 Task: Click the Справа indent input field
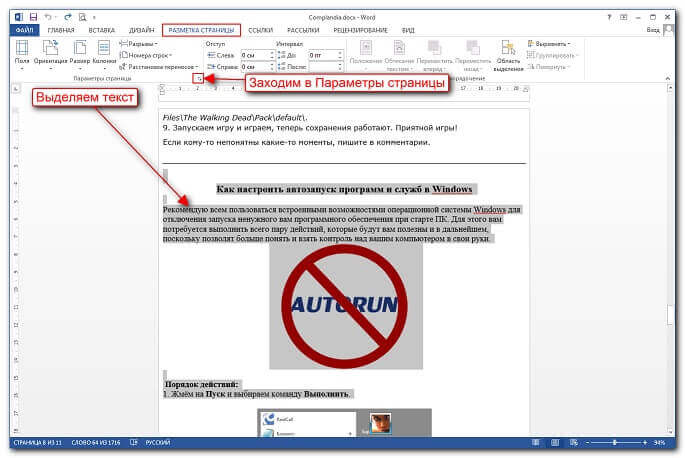pyautogui.click(x=255, y=67)
